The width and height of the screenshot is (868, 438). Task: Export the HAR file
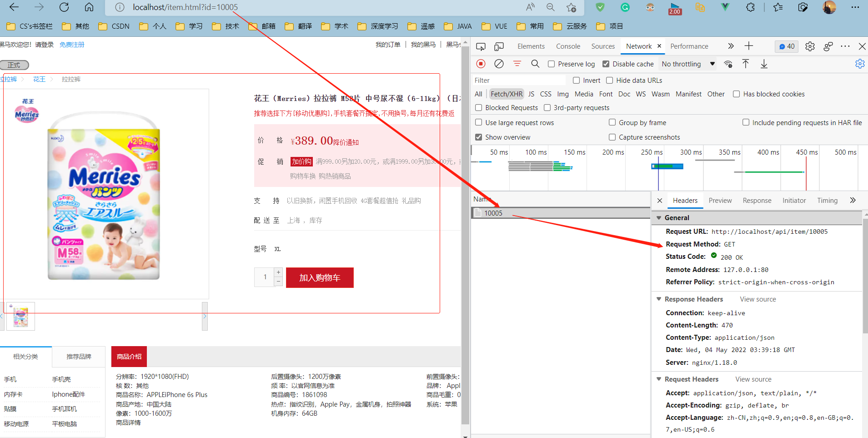764,64
